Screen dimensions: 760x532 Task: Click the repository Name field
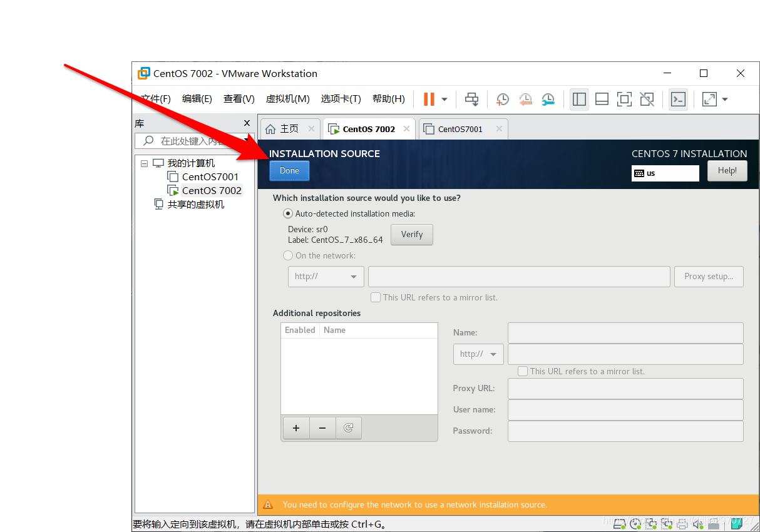point(625,332)
